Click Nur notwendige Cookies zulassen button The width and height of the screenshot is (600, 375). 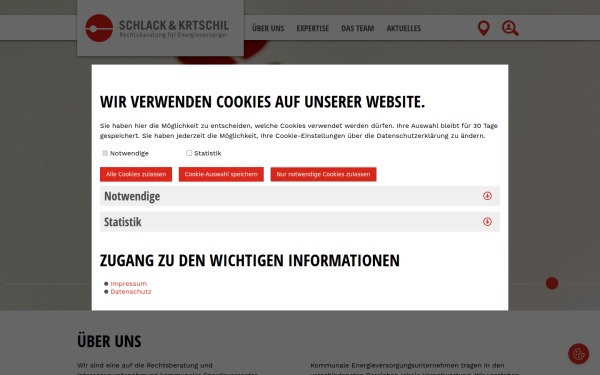click(323, 174)
